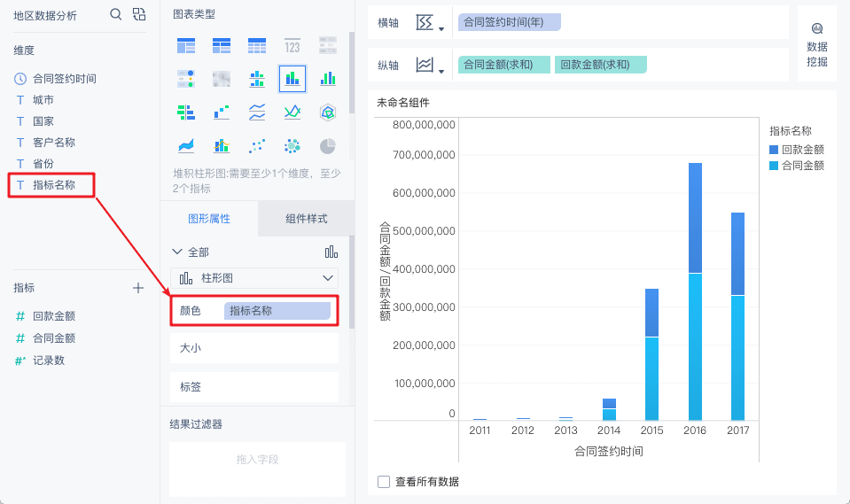Select the scatter plot chart type
850x504 pixels.
pyautogui.click(x=257, y=146)
